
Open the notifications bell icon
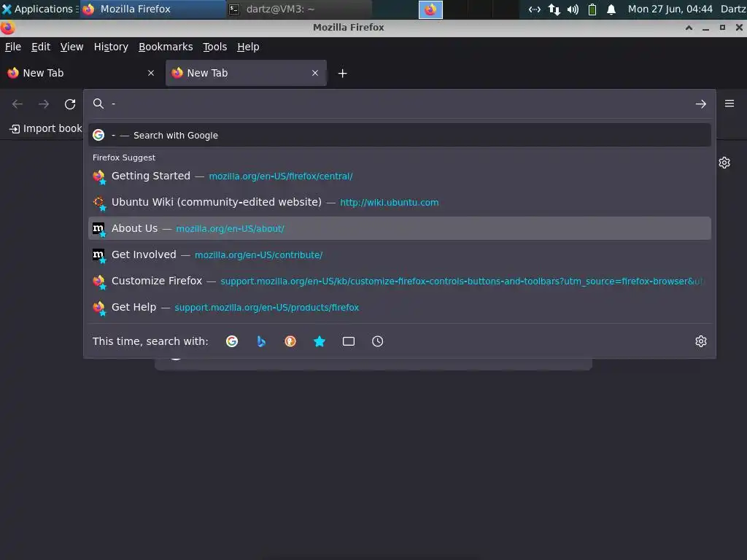(x=611, y=9)
